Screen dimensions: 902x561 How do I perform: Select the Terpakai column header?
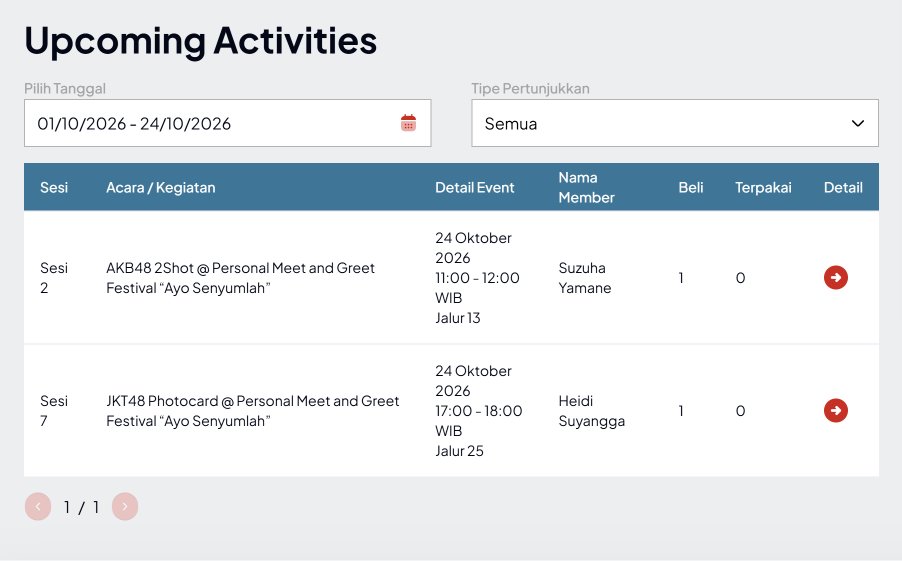763,188
